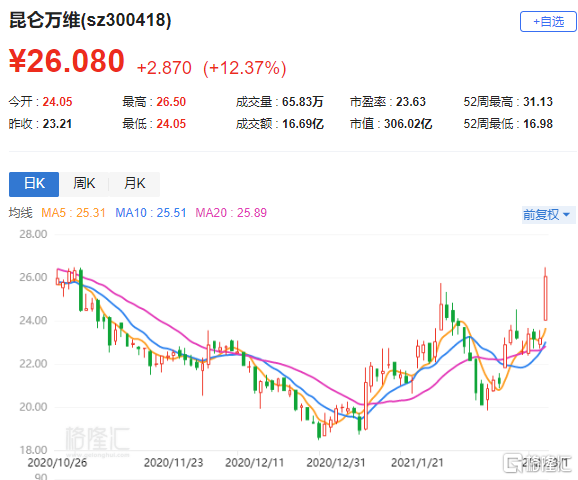Viewport: 578px width, 480px height.
Task: Click the 2020/12/31 date label
Action: pyautogui.click(x=336, y=463)
